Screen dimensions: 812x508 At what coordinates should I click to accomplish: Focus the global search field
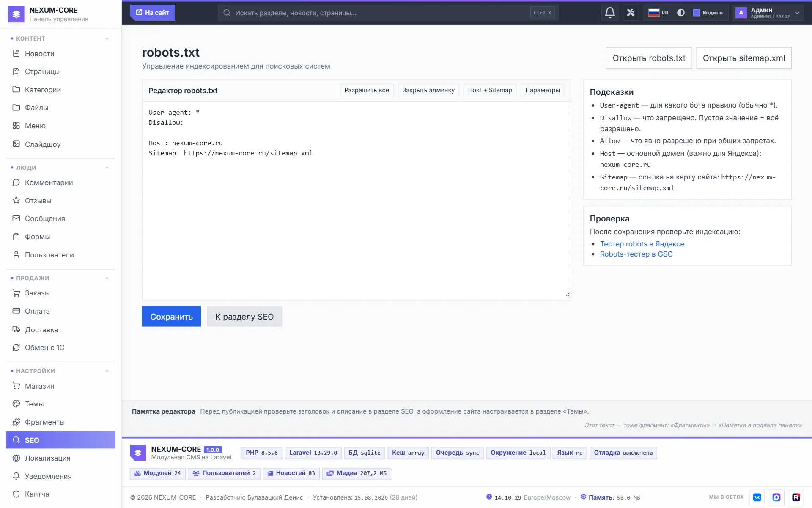(x=388, y=13)
